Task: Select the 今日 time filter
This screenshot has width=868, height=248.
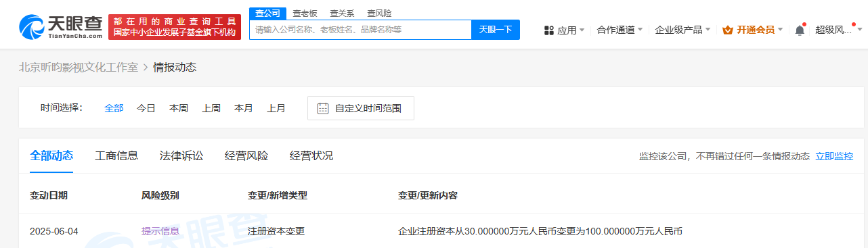Action: (x=146, y=108)
